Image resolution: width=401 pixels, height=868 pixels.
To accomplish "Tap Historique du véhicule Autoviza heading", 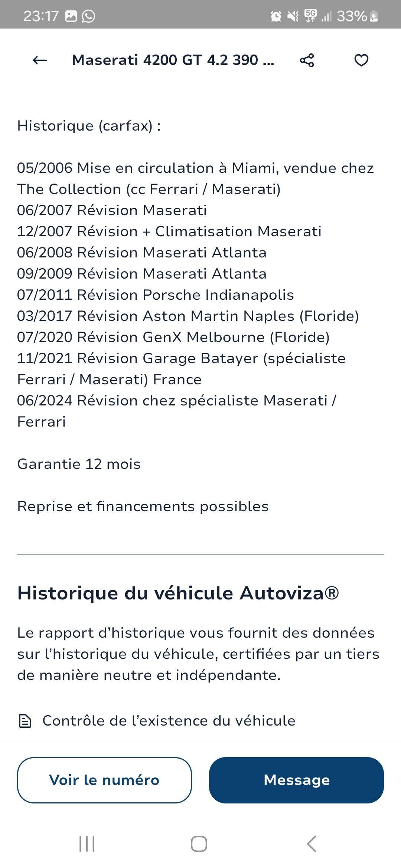I will click(178, 593).
